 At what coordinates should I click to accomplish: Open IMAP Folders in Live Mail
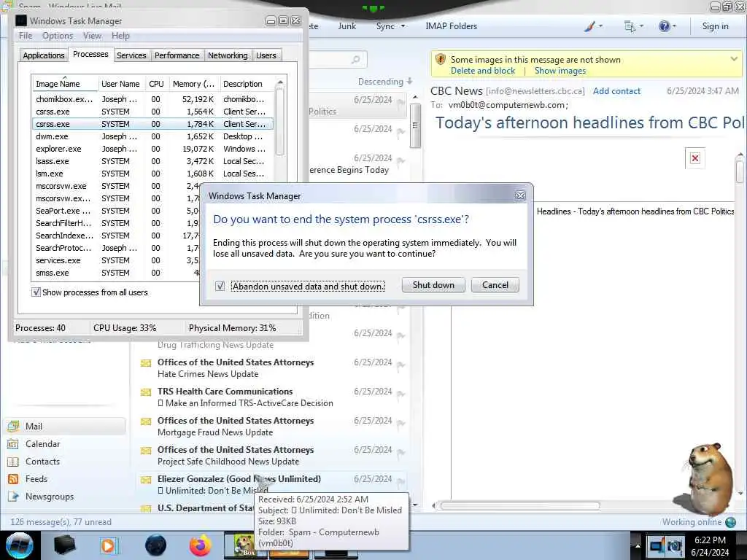pos(451,26)
